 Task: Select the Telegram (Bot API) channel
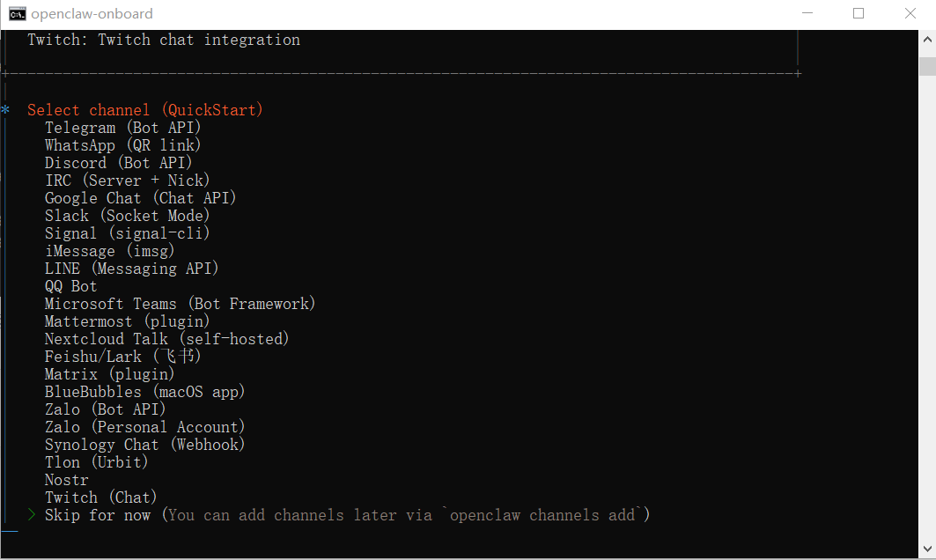point(123,128)
